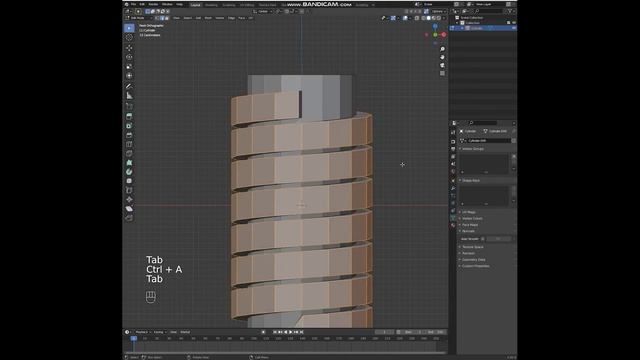The height and width of the screenshot is (360, 640).
Task: Switch to edge select mode
Action: pyautogui.click(x=162, y=18)
